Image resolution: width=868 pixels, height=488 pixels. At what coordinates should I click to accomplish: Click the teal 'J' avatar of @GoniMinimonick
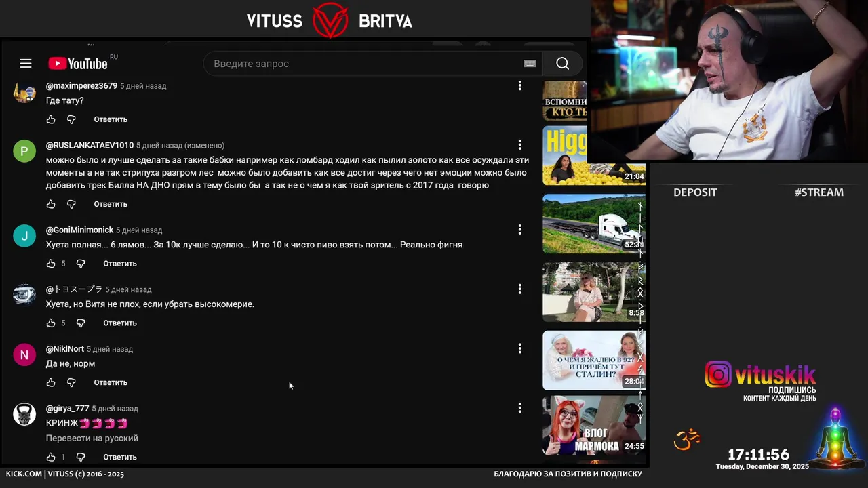click(24, 235)
